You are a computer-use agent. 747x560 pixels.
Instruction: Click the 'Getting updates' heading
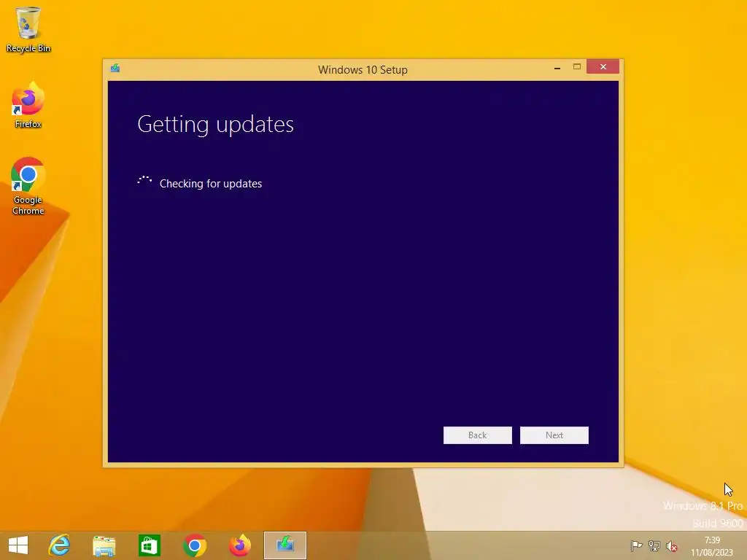click(x=215, y=125)
